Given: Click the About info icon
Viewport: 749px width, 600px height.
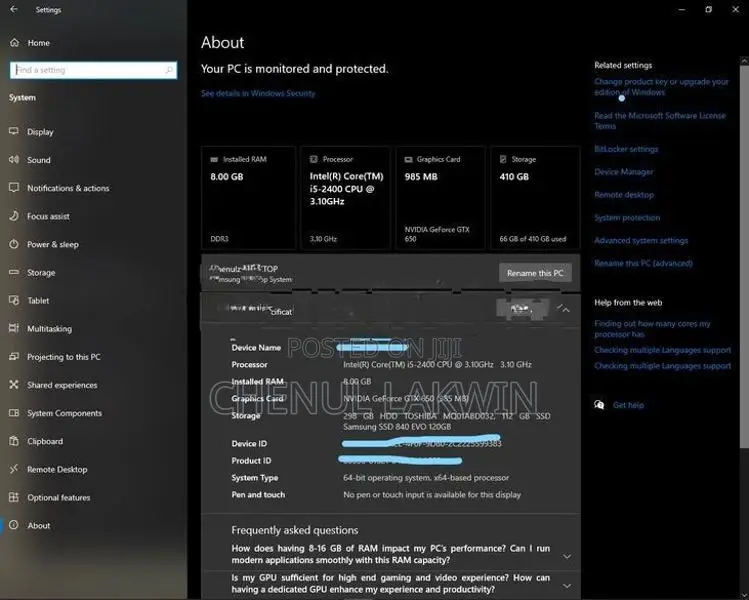Looking at the screenshot, I should 14,525.
